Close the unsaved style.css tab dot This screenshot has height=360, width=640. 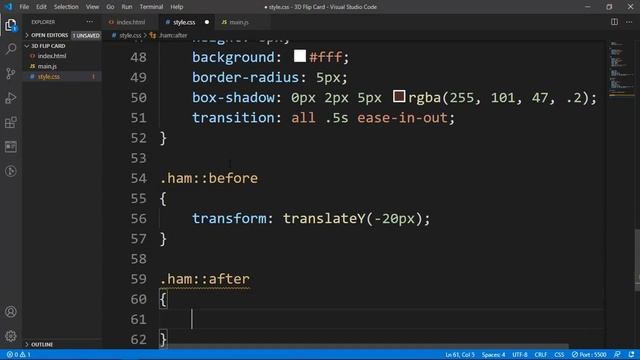207,22
